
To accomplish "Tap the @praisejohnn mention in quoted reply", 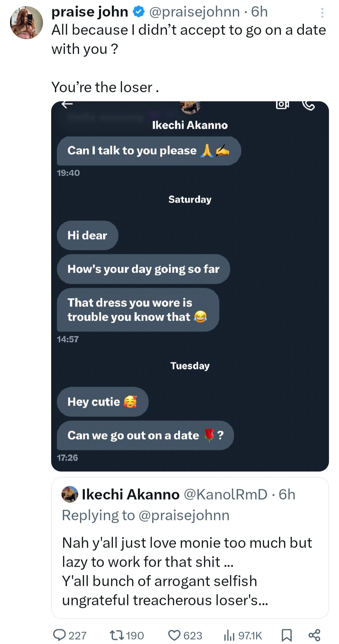I will 184,515.
